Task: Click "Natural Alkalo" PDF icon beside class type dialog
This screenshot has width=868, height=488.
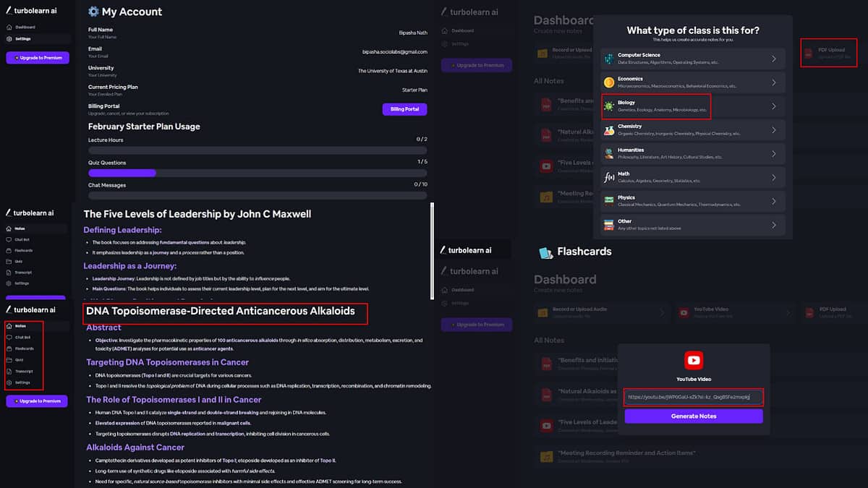Action: click(x=547, y=136)
